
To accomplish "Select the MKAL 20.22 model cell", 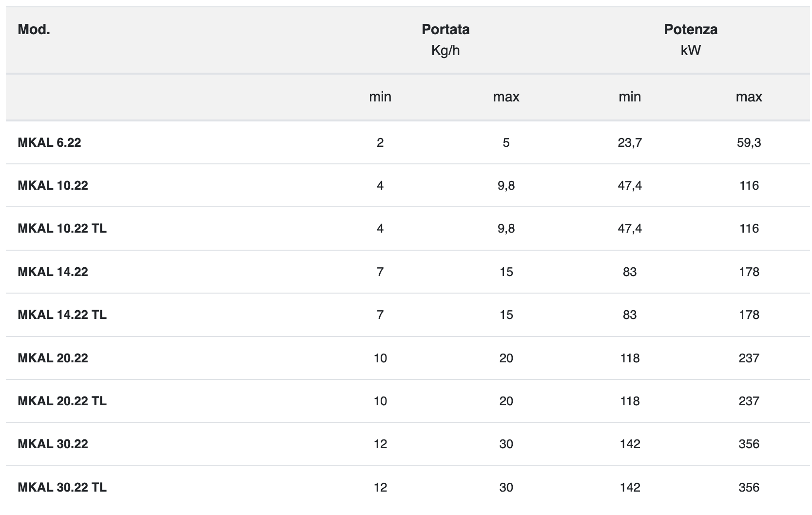I will (x=53, y=358).
